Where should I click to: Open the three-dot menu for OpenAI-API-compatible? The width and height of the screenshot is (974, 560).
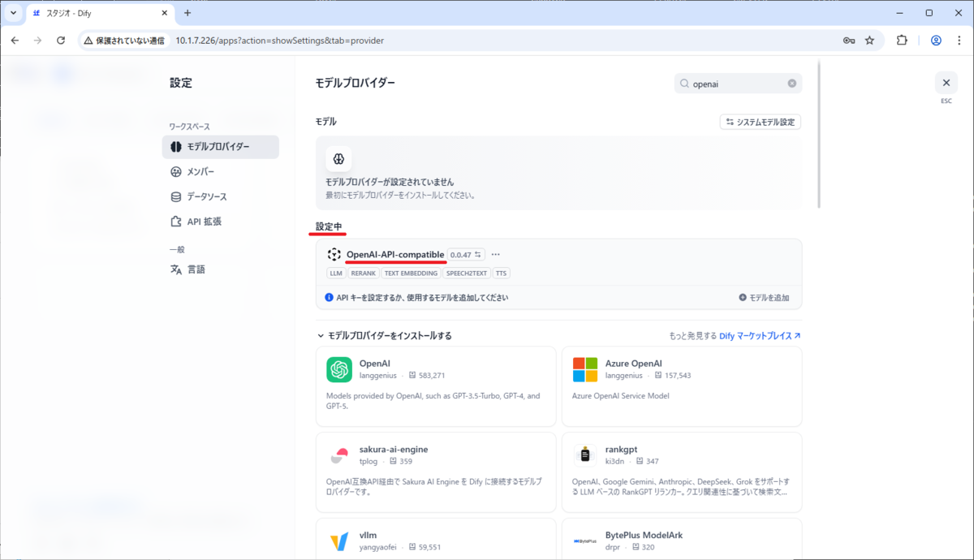click(x=495, y=255)
